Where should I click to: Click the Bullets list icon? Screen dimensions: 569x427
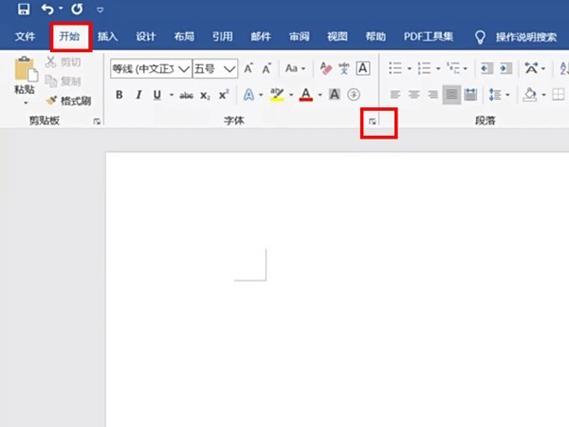coord(395,68)
